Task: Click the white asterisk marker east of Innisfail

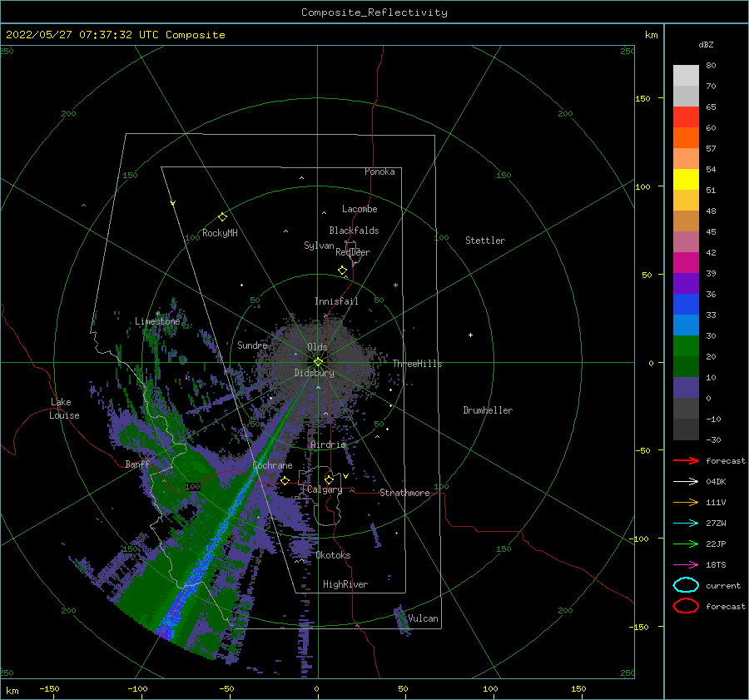Action: [x=395, y=285]
